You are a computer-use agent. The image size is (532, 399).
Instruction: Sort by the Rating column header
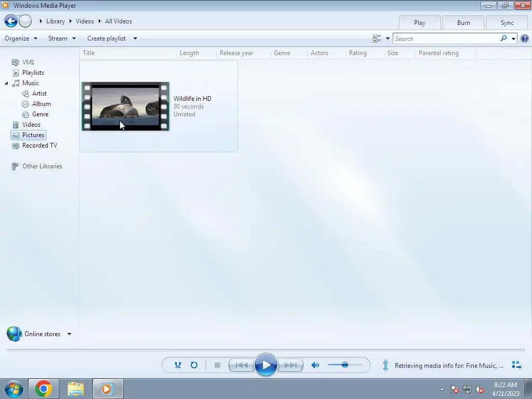click(365, 53)
